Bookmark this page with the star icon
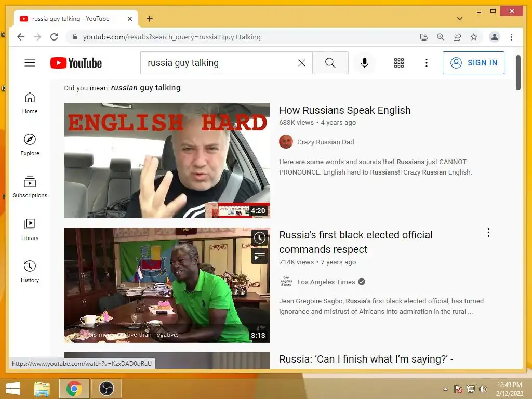Viewport: 532px width, 399px height. 474,37
